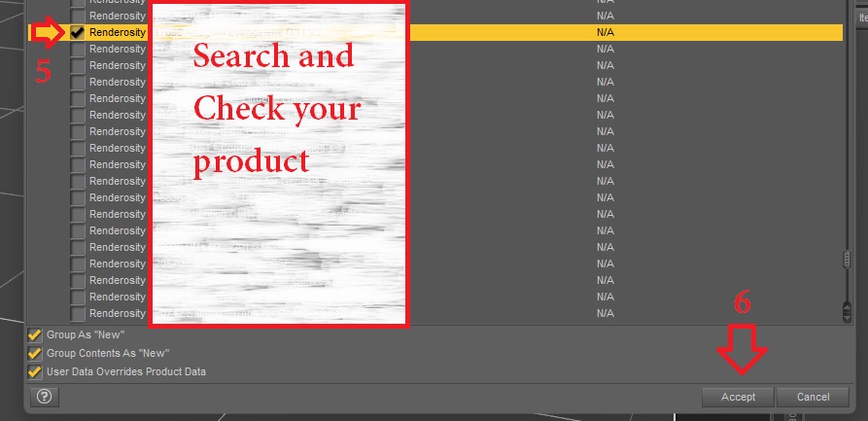Screen dimensions: 868x421
Task: Disable User Data Overrides Product Data
Action: 35,371
